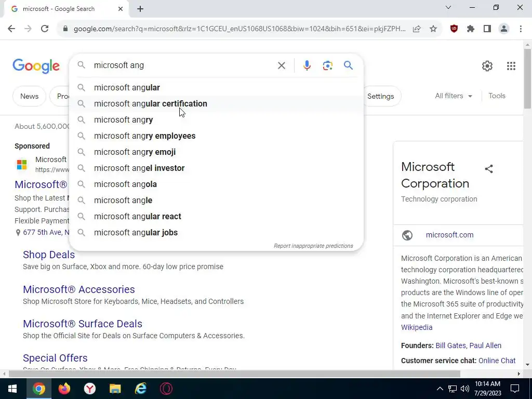Screen dimensions: 532x399
Task: Choose suggestion microsoft angular
Action: pyautogui.click(x=216, y=87)
